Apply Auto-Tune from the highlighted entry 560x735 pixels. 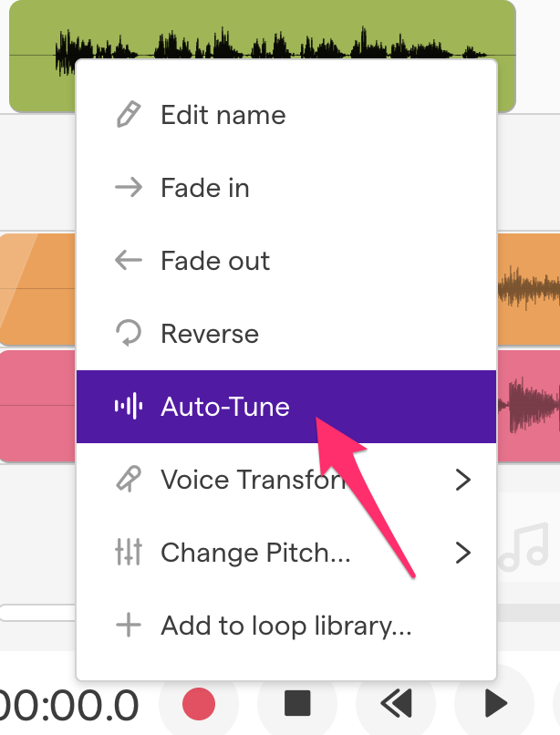click(225, 407)
